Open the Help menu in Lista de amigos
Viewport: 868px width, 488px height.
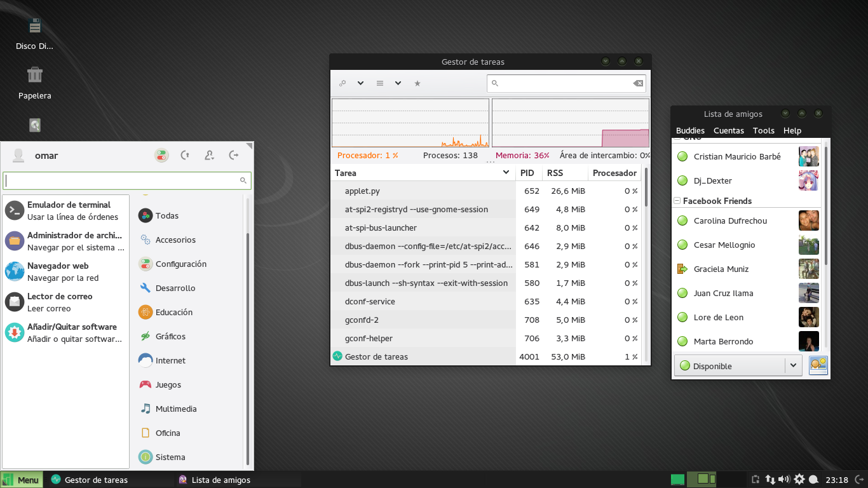[x=792, y=130]
